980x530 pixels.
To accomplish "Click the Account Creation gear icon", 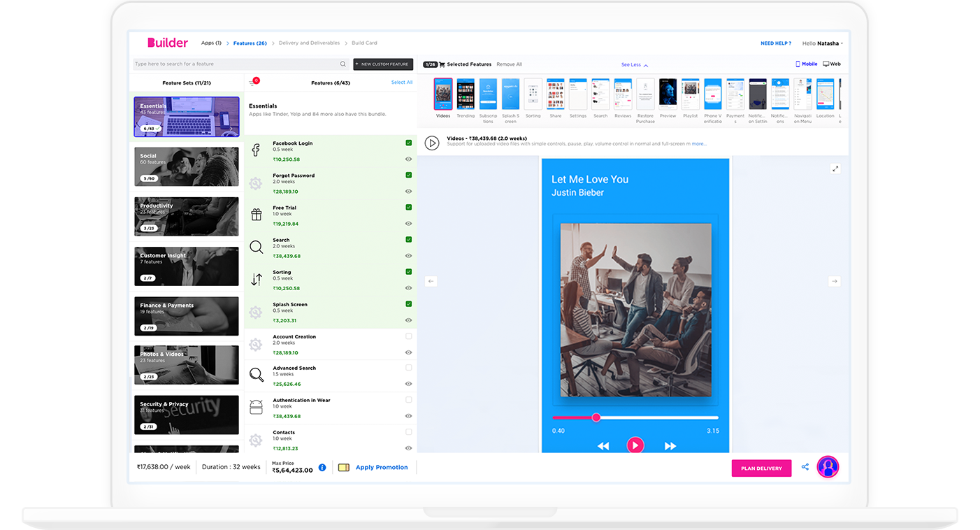I will [256, 344].
